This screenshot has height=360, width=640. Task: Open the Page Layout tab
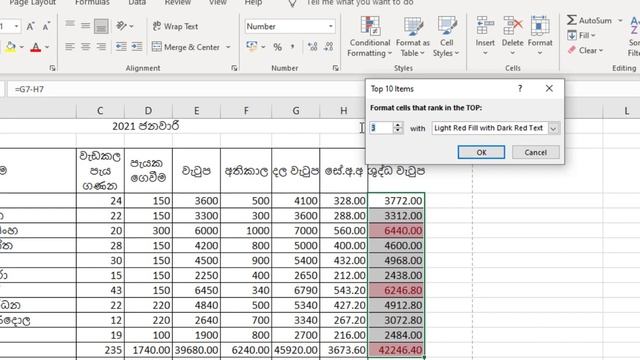coord(33,3)
